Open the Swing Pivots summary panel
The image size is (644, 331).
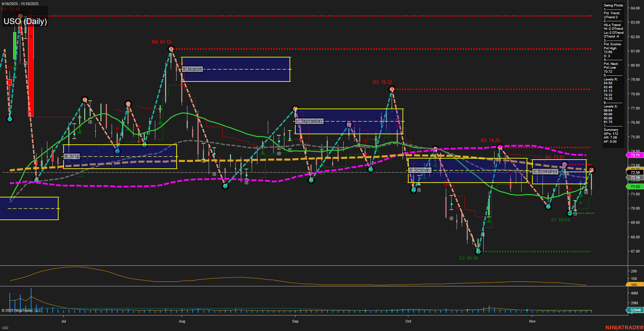click(x=613, y=5)
